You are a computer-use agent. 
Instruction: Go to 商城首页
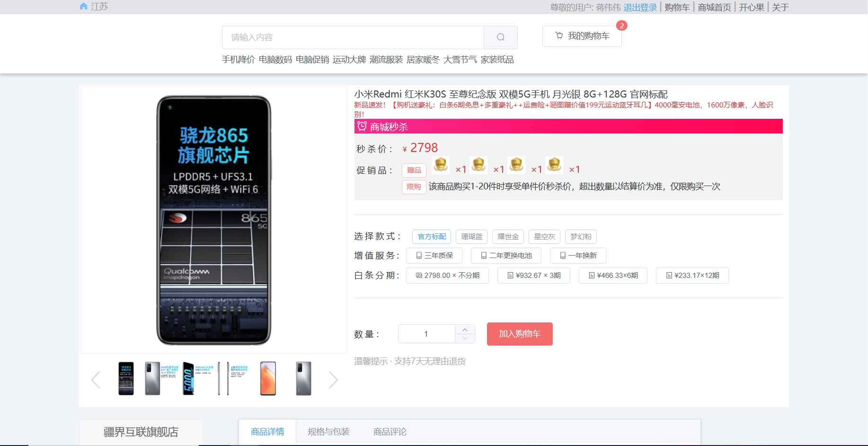(x=714, y=7)
